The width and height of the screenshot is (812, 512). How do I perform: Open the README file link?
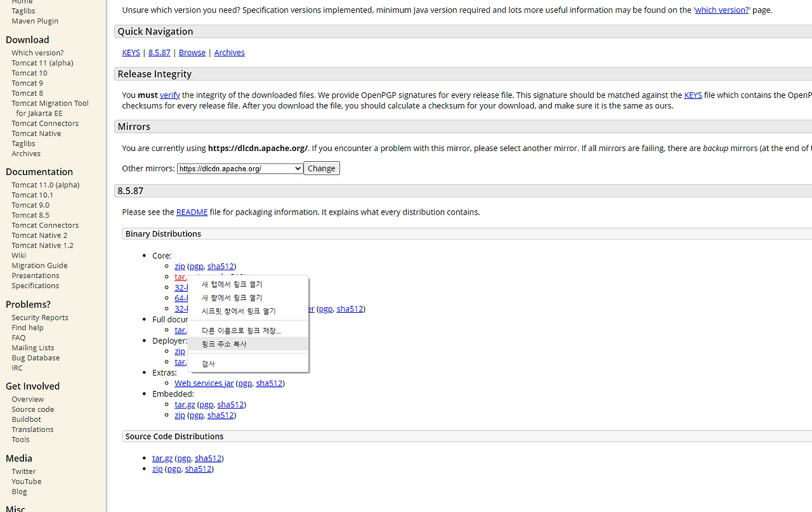(192, 212)
